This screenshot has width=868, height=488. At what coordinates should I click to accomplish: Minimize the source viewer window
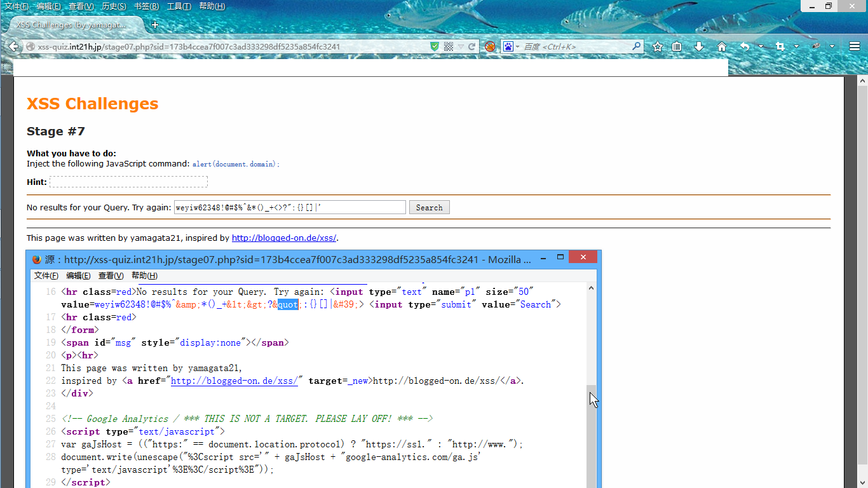543,257
